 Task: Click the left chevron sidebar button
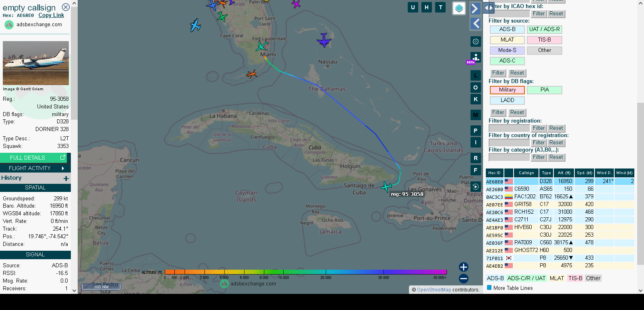[x=475, y=24]
